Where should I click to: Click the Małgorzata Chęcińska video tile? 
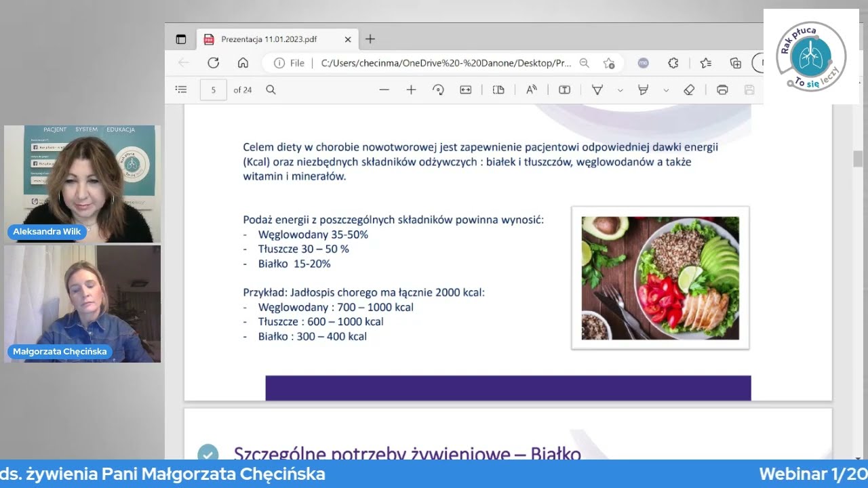(x=82, y=304)
